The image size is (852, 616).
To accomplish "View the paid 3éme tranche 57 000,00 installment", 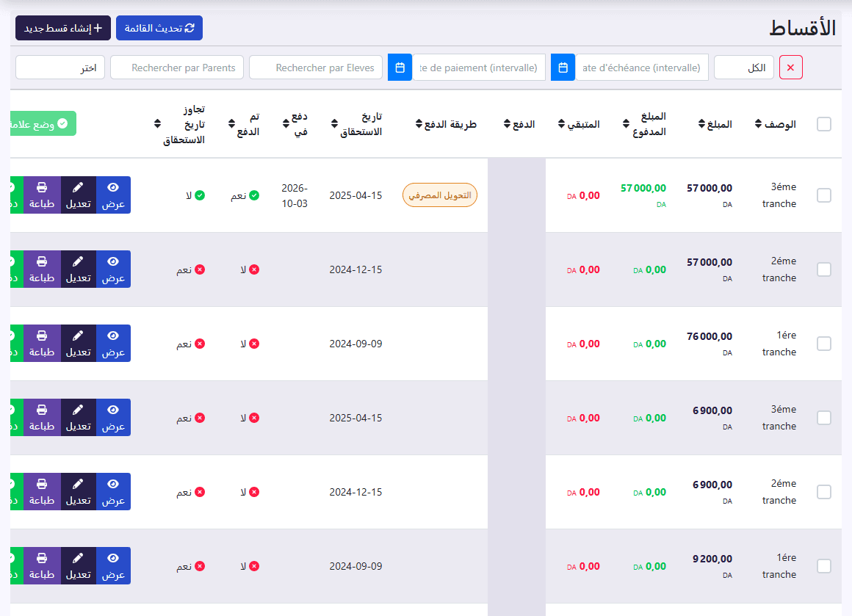I will click(113, 195).
